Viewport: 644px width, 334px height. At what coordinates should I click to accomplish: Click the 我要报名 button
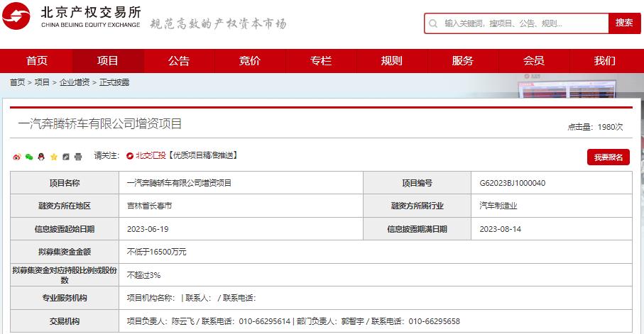coord(608,157)
